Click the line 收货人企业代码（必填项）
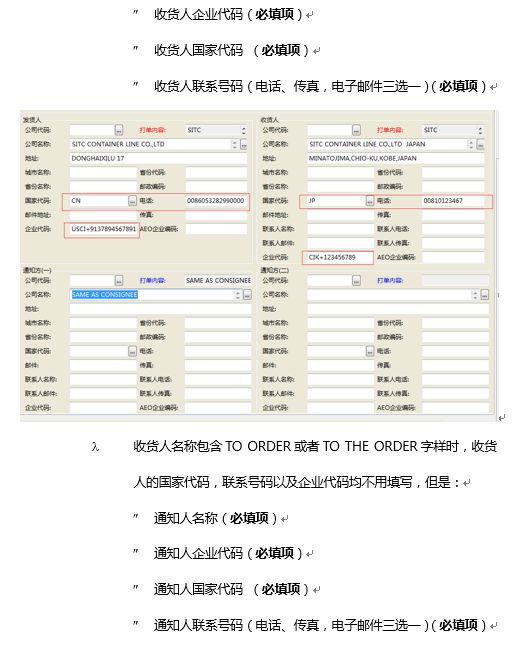 pyautogui.click(x=227, y=15)
